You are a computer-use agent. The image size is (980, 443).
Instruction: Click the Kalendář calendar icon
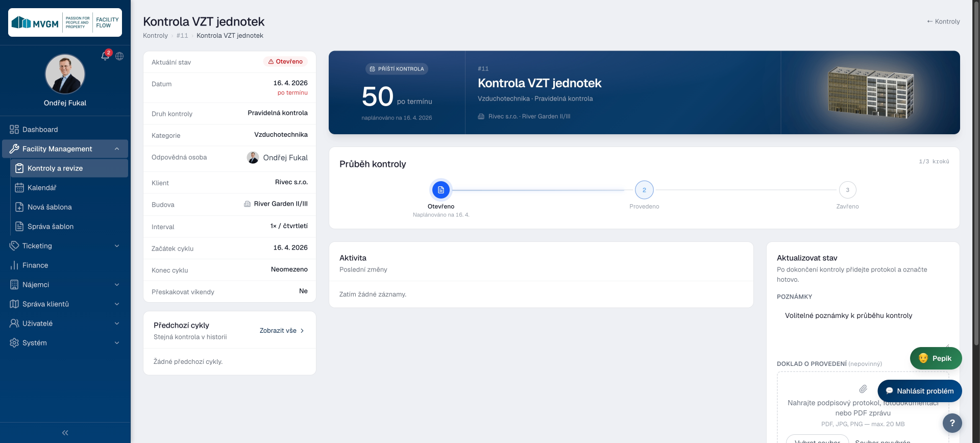19,188
